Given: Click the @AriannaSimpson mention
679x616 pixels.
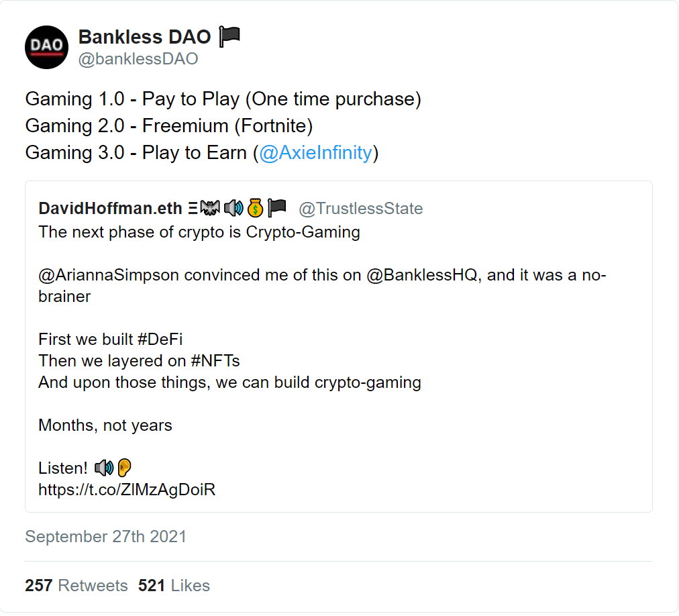Looking at the screenshot, I should pyautogui.click(x=109, y=275).
